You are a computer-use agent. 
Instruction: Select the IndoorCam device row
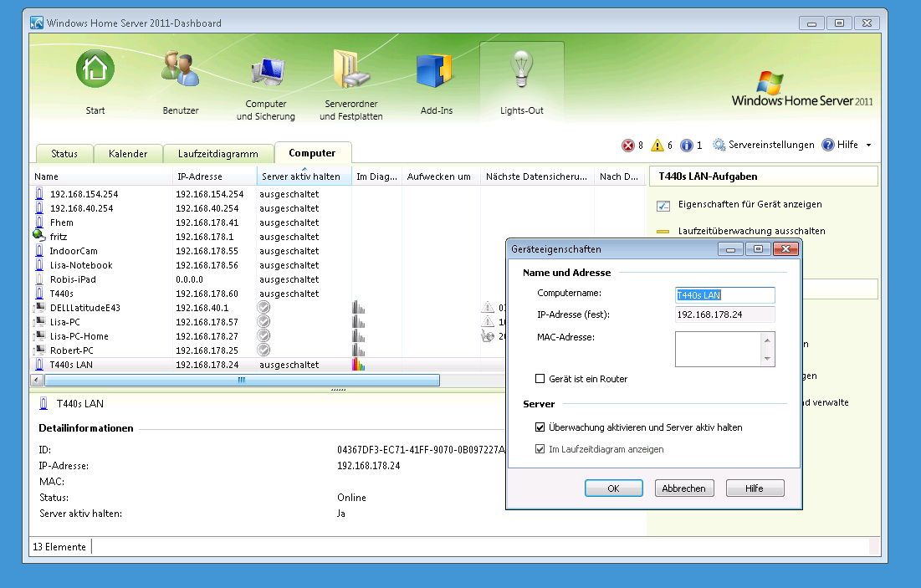pos(267,251)
